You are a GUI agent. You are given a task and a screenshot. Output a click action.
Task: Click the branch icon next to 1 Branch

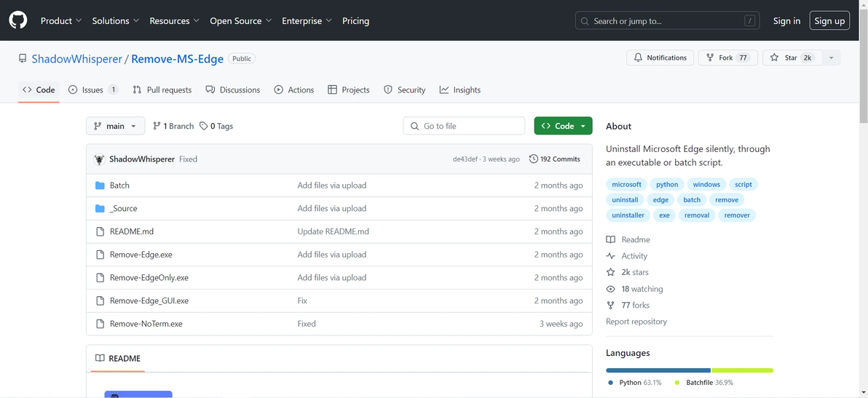[157, 126]
